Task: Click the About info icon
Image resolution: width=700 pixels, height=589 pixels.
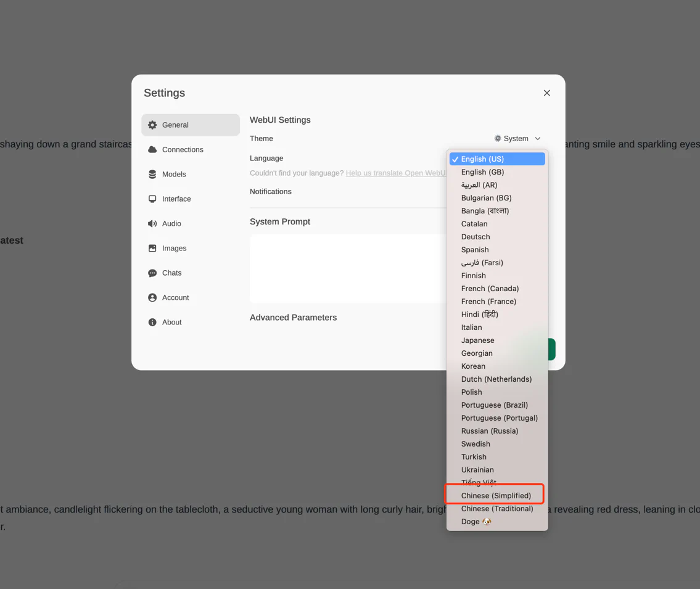Action: click(x=152, y=323)
